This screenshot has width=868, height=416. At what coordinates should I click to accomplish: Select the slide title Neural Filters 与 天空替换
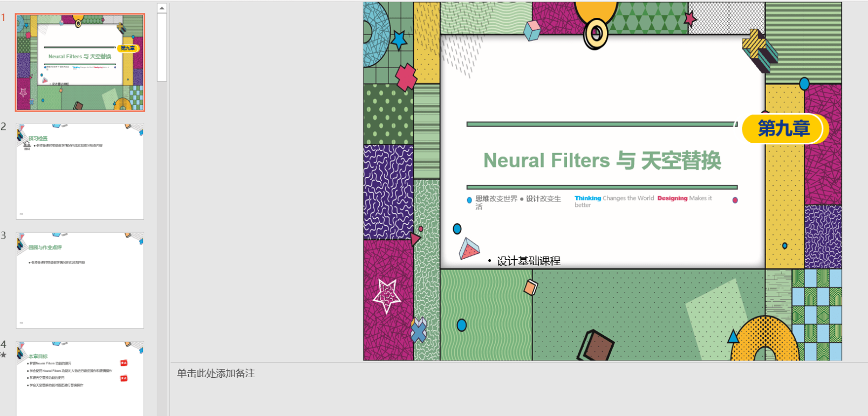point(602,161)
